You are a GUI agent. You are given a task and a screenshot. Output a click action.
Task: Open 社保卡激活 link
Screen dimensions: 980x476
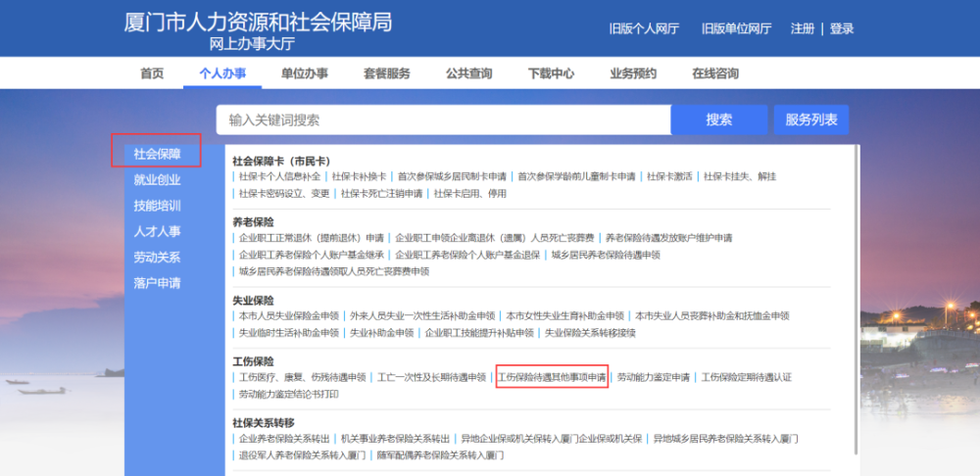669,176
